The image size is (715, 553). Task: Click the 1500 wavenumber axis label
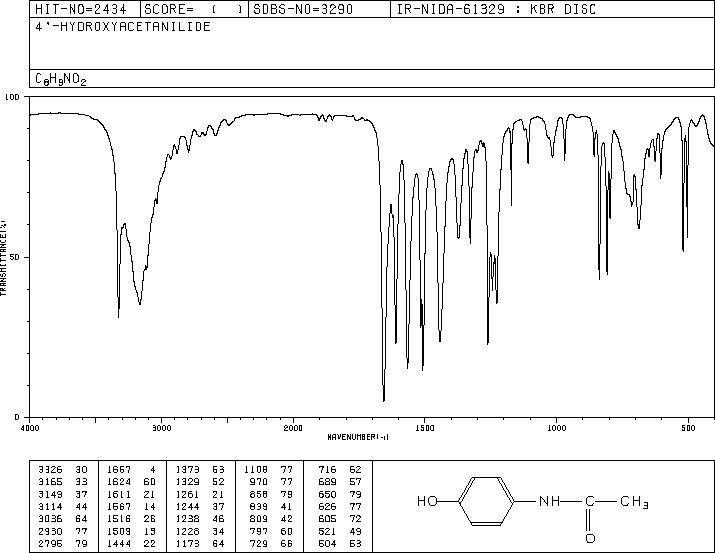point(425,428)
